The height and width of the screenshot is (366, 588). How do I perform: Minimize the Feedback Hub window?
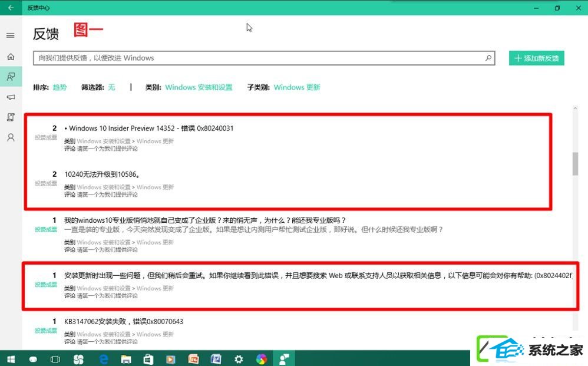[536, 8]
